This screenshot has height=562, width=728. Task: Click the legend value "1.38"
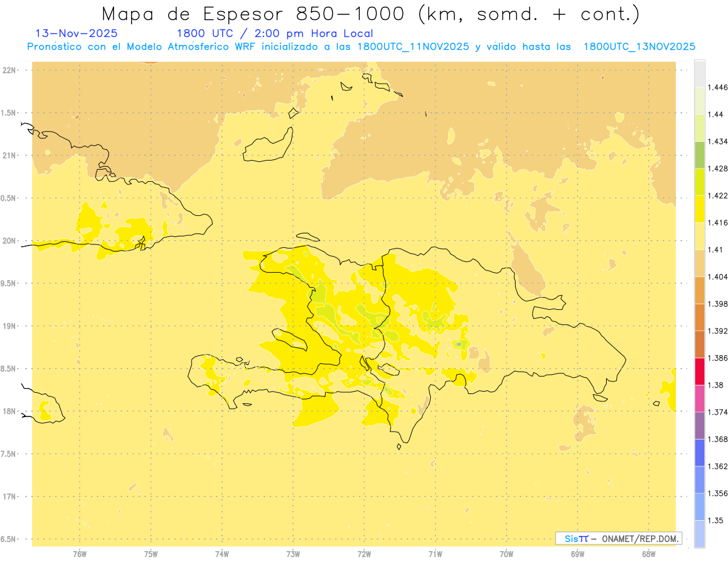(x=715, y=385)
